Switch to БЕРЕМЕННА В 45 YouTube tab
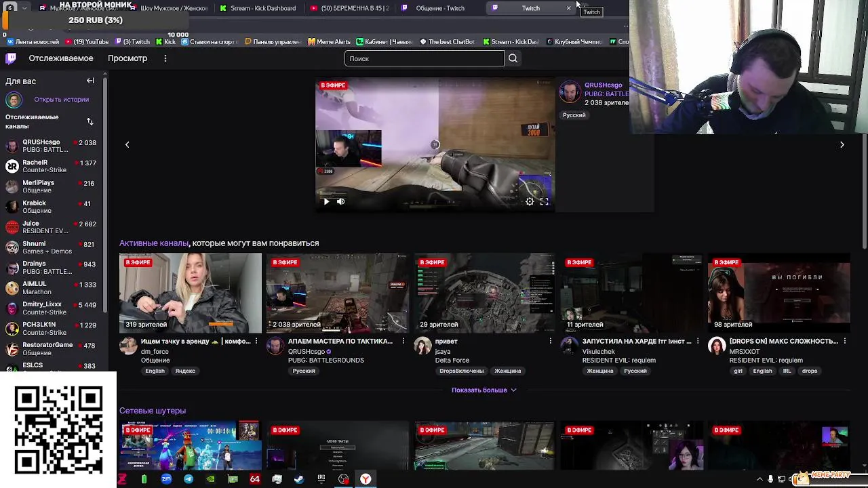The width and height of the screenshot is (868, 488). [349, 8]
